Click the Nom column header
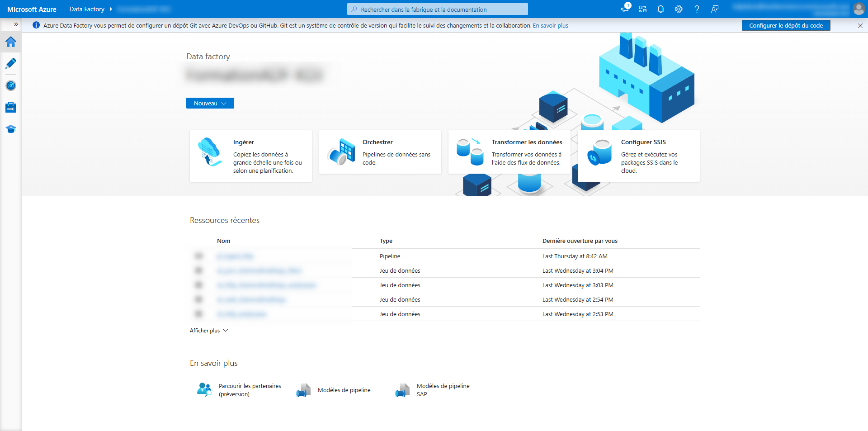Image resolution: width=868 pixels, height=431 pixels. 223,241
